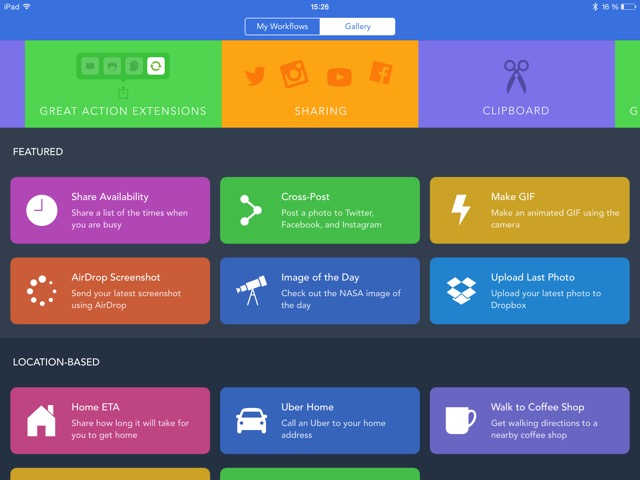
Task: Click the lightning bolt icon on Make GIF
Action: pos(461,210)
